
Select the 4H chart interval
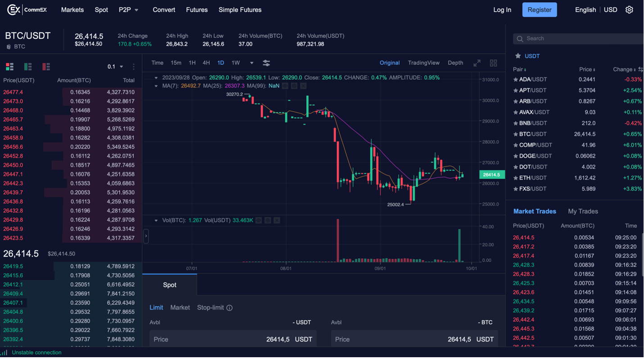point(206,63)
